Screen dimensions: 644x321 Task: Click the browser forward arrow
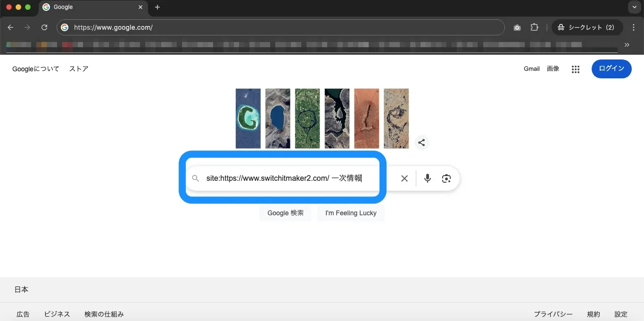tap(27, 27)
